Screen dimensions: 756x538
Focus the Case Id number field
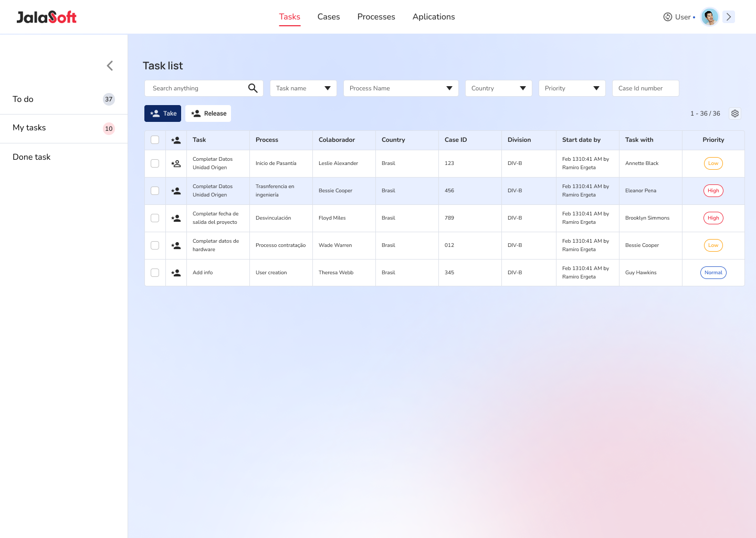click(x=646, y=88)
